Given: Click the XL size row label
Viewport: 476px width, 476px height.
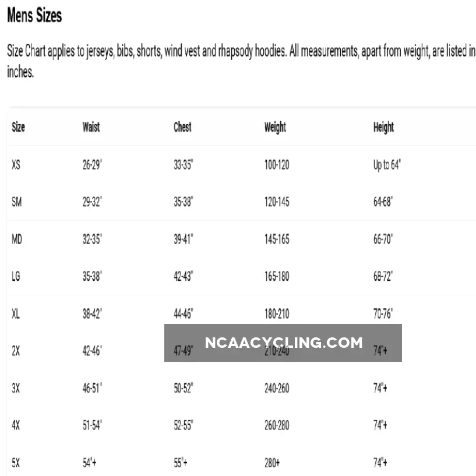Looking at the screenshot, I should pyautogui.click(x=16, y=314).
